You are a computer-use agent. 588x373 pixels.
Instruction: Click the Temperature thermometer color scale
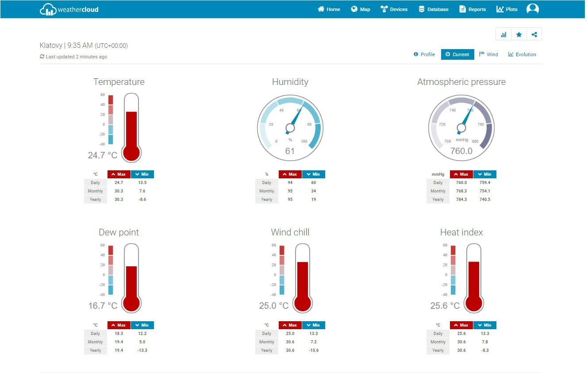[111, 119]
